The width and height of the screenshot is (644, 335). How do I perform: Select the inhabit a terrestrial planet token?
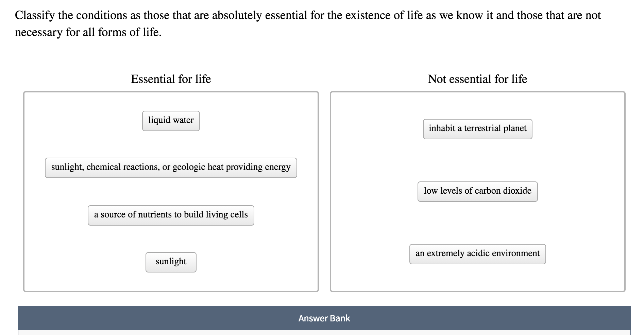pos(477,128)
